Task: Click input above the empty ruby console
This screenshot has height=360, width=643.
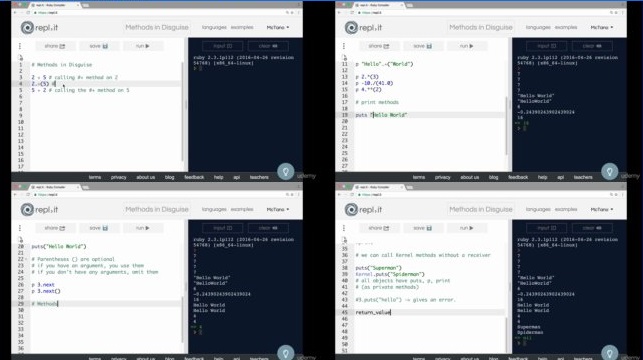Action: tap(223, 46)
